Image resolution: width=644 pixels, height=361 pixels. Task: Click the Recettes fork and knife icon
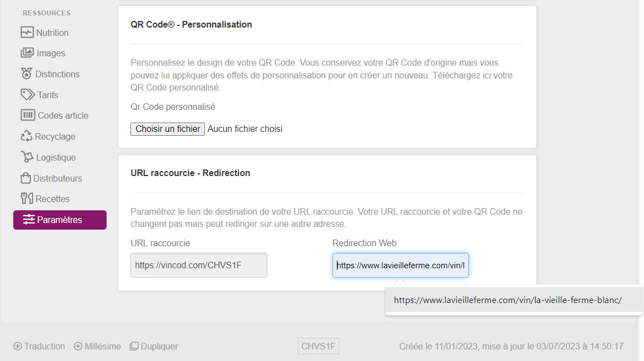pyautogui.click(x=27, y=199)
